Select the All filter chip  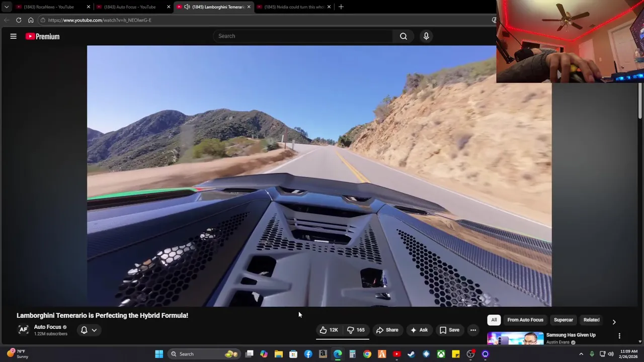coord(494,320)
